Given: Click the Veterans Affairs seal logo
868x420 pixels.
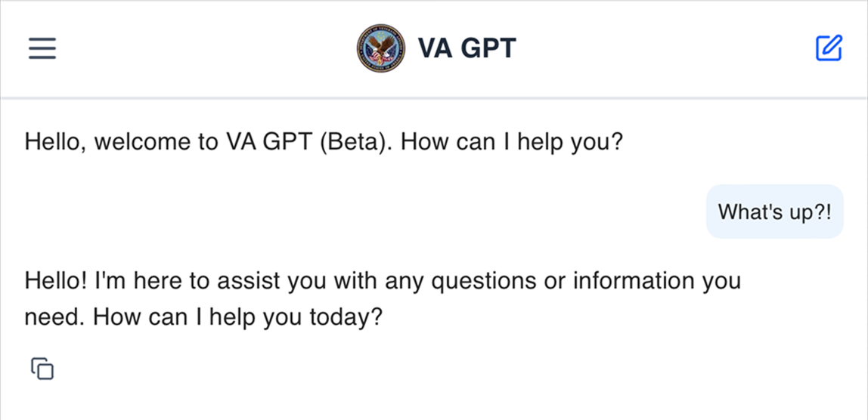Looking at the screenshot, I should (381, 48).
